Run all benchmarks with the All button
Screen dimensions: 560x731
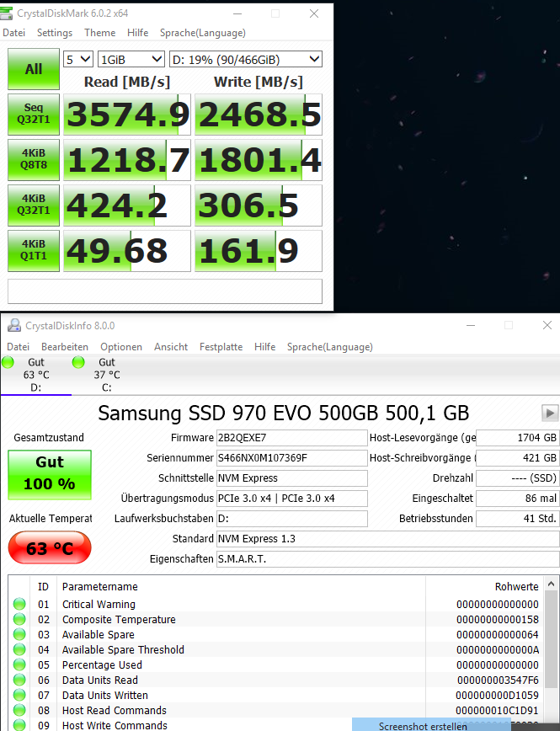(34, 69)
